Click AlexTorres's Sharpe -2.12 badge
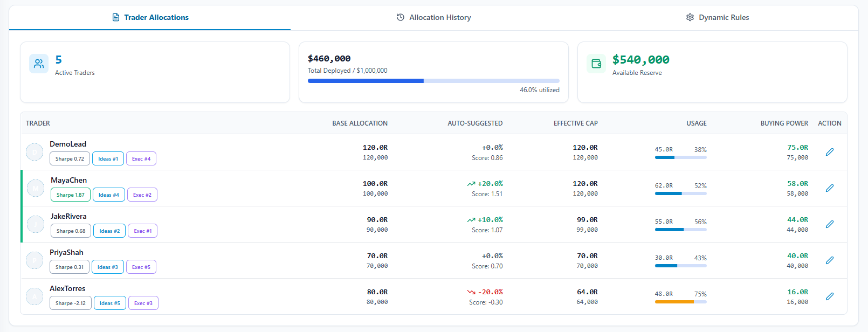868x332 pixels. (71, 303)
